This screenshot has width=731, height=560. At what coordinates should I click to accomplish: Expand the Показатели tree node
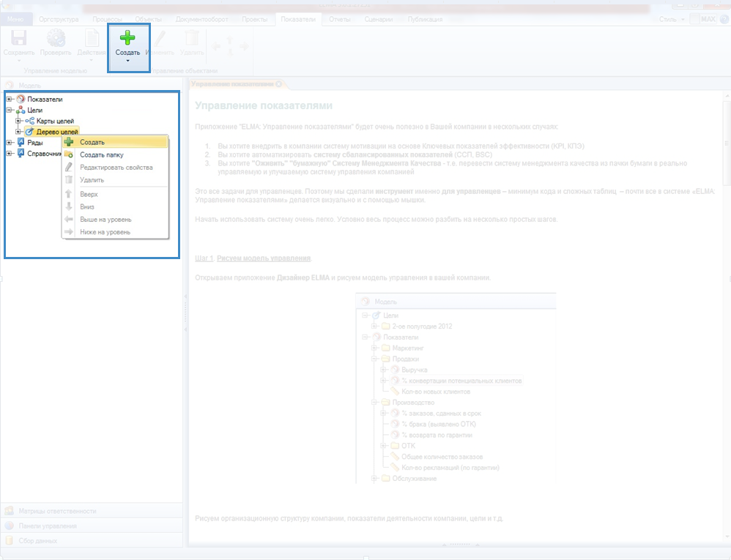pyautogui.click(x=9, y=99)
